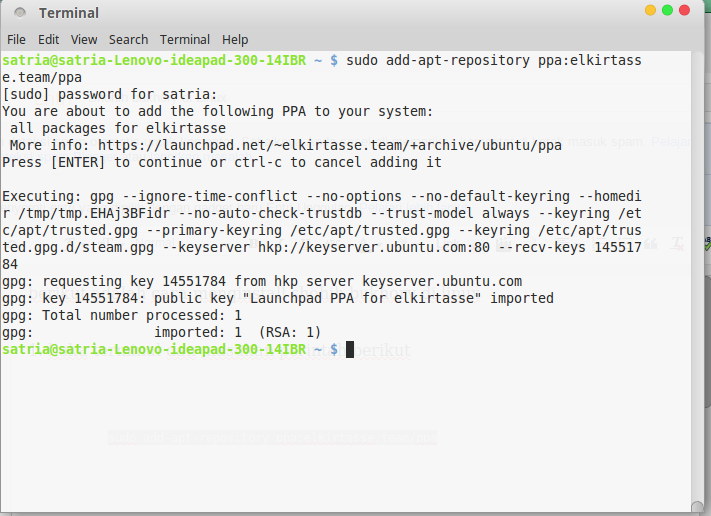The width and height of the screenshot is (711, 516).
Task: Maximize window with the green button
Action: 669,10
